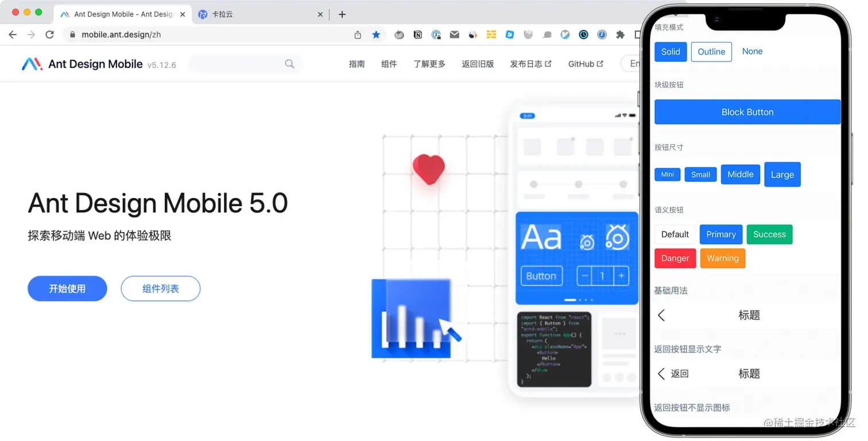Click the 开始使用 button
Image resolution: width=868 pixels, height=441 pixels.
click(67, 288)
